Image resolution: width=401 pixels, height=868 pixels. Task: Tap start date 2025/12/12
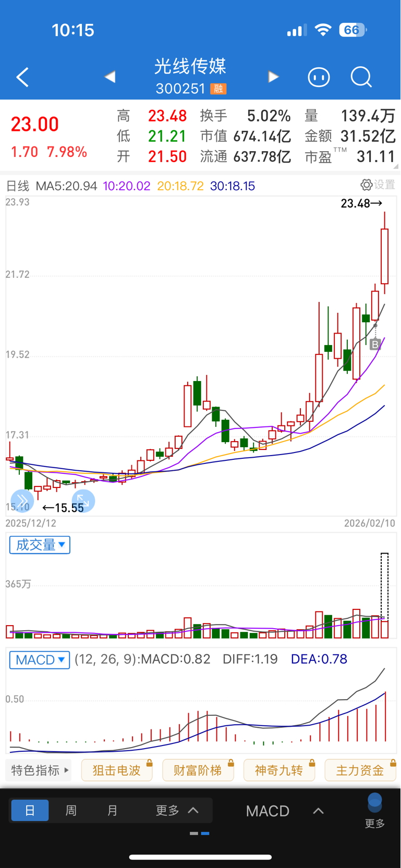[x=31, y=523]
